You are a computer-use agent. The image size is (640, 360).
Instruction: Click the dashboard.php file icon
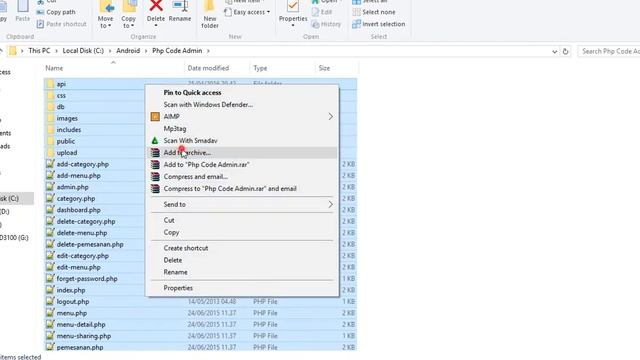tap(50, 209)
